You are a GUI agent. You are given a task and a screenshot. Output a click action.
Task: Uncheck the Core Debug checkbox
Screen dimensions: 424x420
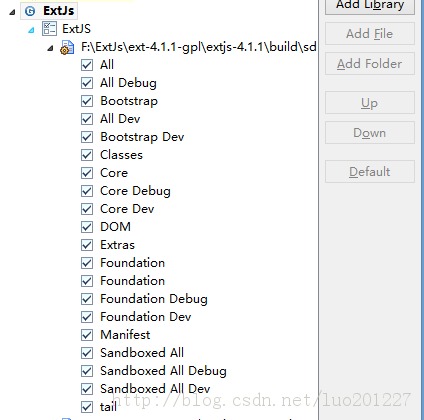click(87, 191)
